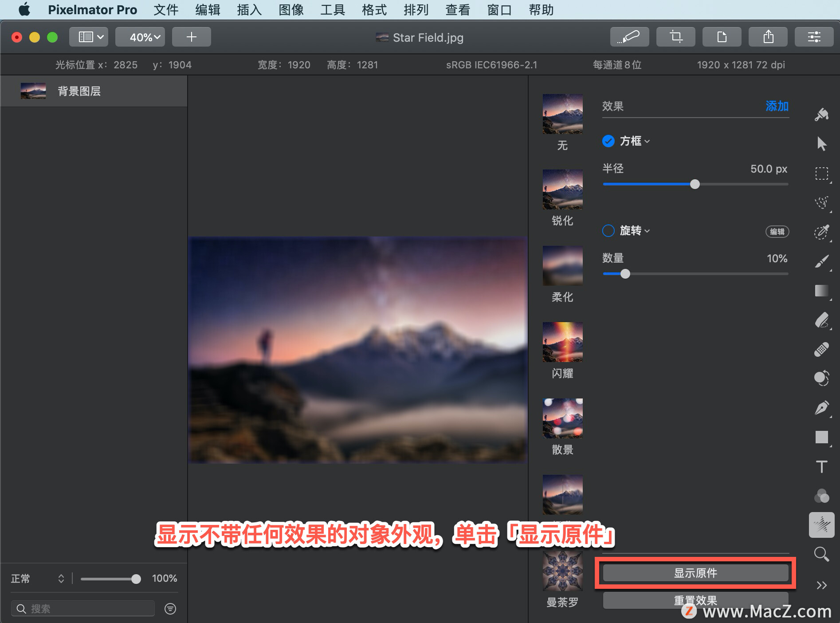Select the 无 effect preset thumbnail
Image resolution: width=840 pixels, height=623 pixels.
click(563, 114)
